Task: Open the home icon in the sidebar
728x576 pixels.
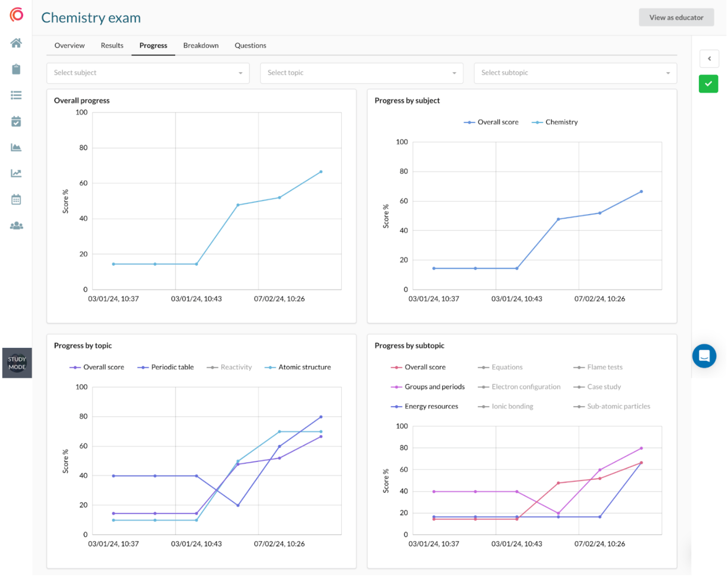Action: click(16, 43)
